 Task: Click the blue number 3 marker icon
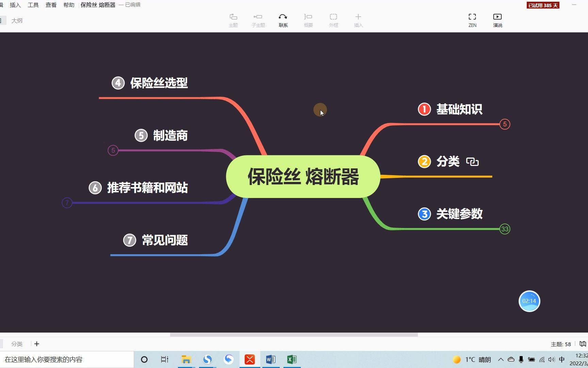424,214
